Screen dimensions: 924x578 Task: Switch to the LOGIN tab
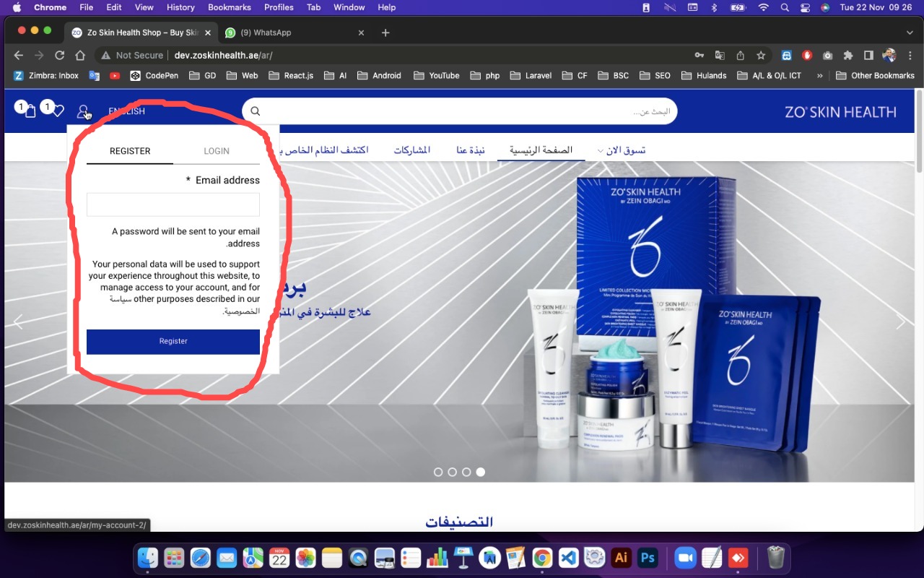click(217, 151)
